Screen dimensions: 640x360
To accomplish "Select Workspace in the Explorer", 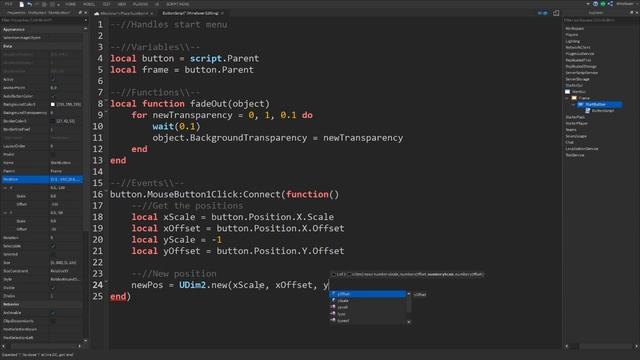I will (575, 29).
